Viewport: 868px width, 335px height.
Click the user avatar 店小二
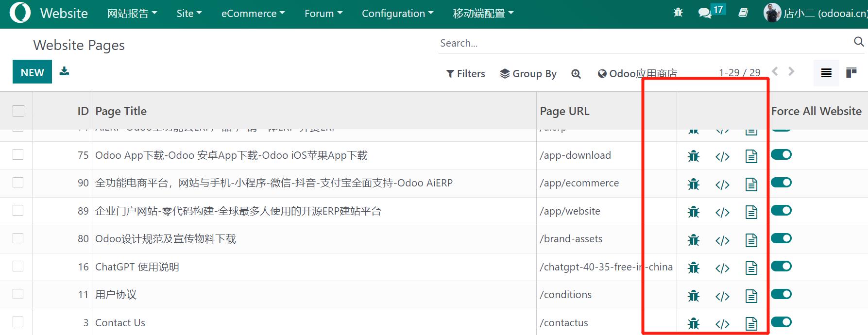click(772, 13)
